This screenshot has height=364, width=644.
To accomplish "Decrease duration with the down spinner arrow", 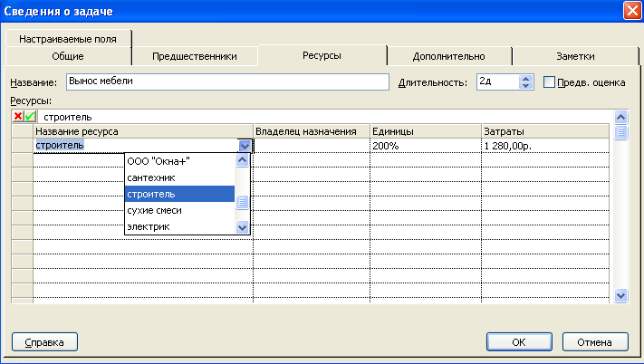I will point(525,86).
